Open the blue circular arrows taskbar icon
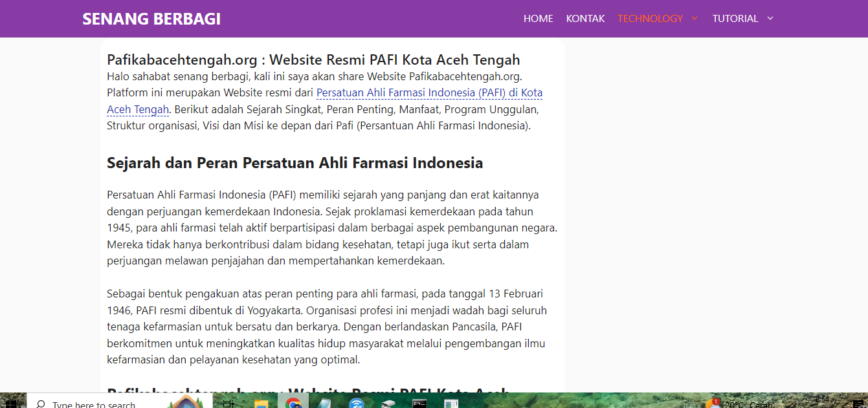Image resolution: width=868 pixels, height=408 pixels. 356,403
